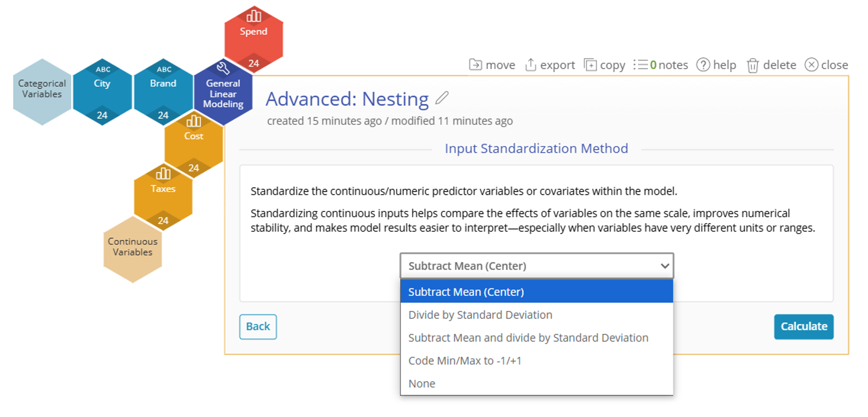Click the export icon
This screenshot has width=868, height=417.
[x=530, y=64]
